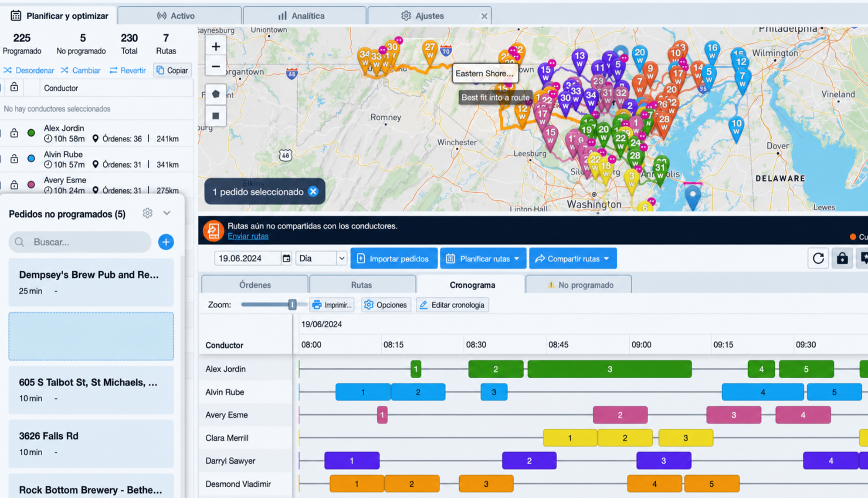Viewport: 868px width, 498px height.
Task: Click Avery Esme's pink route color dot
Action: (x=31, y=185)
